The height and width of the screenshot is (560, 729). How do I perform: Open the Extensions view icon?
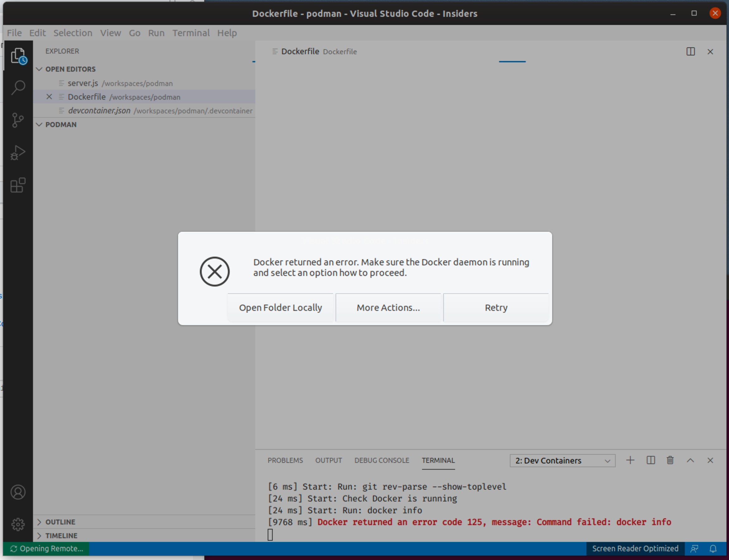pos(18,185)
